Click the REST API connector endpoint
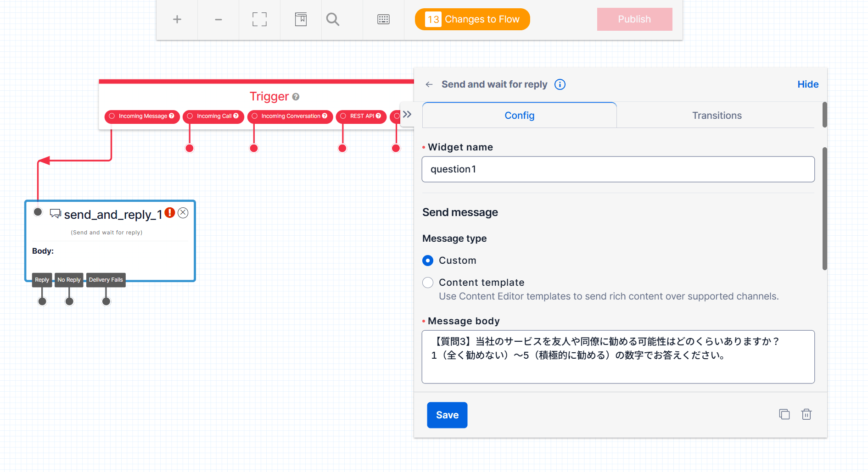 pyautogui.click(x=342, y=148)
